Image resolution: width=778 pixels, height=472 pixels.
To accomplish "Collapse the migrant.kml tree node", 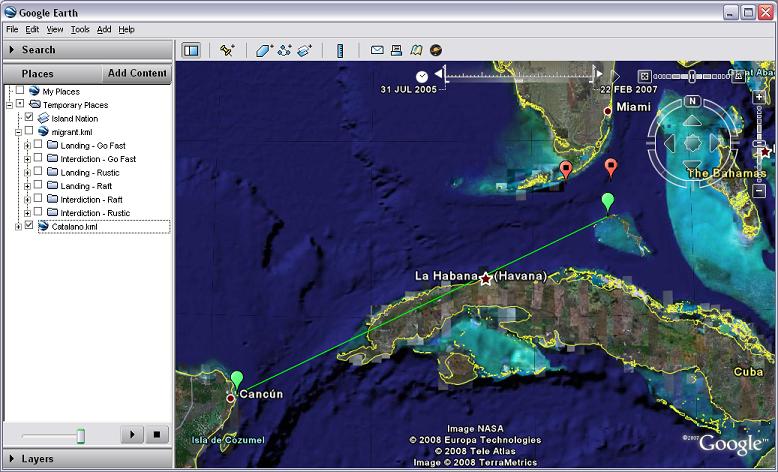I will pyautogui.click(x=18, y=133).
